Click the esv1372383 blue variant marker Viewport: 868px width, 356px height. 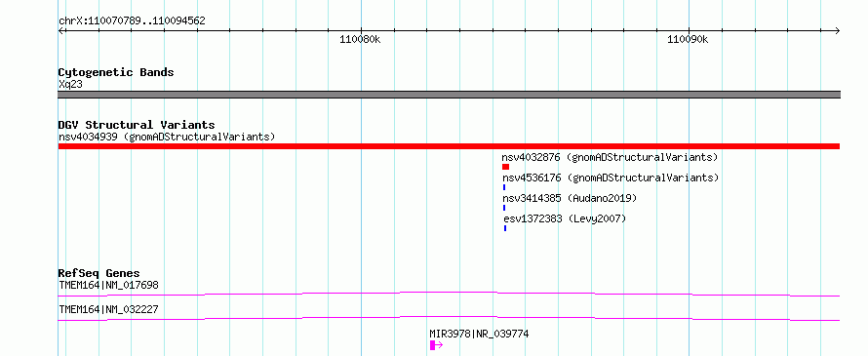[505, 228]
